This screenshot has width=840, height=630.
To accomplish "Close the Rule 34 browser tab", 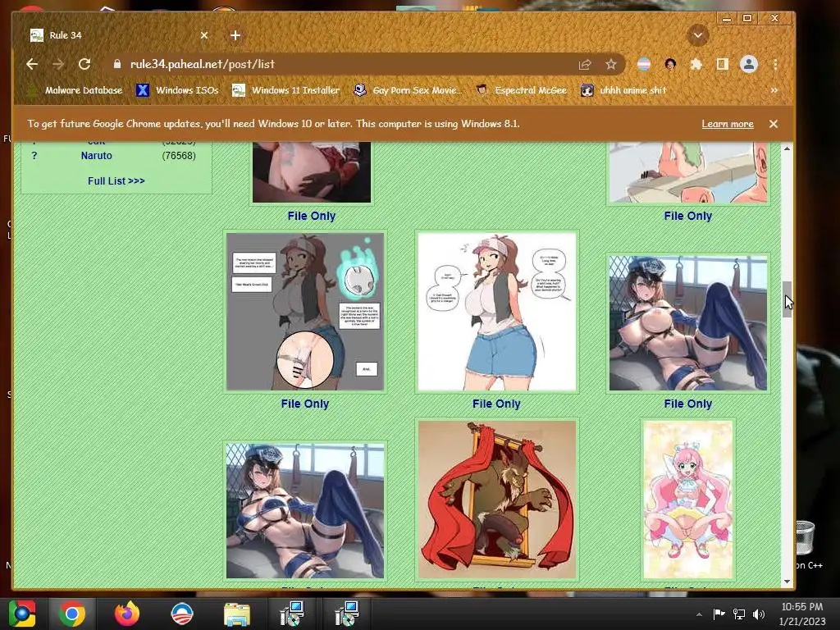I will coord(204,35).
